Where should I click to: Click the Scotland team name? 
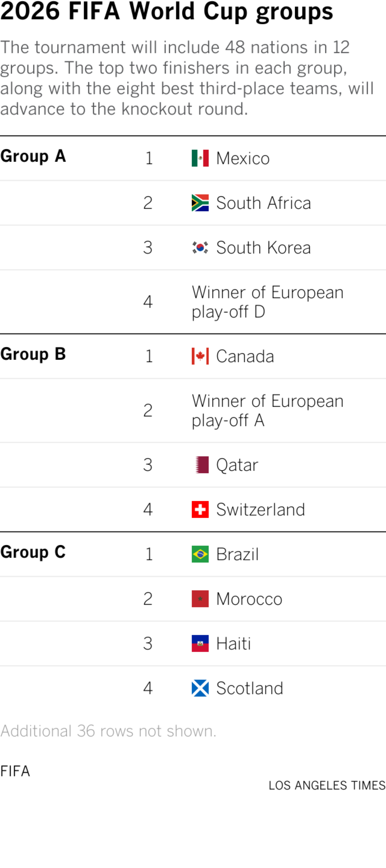click(x=249, y=688)
